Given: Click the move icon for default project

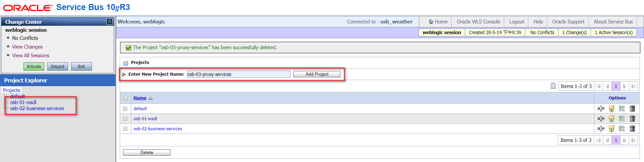Looking at the screenshot, I should (611, 108).
